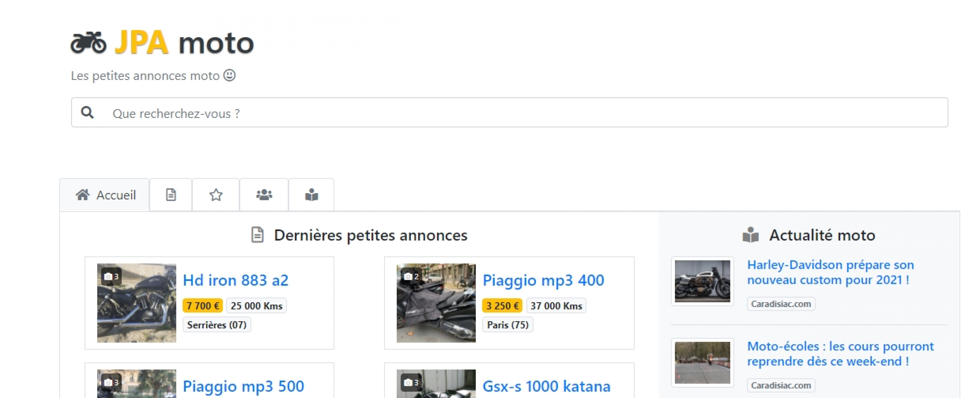The image size is (980, 398).
Task: Click camera count badge on Gsx-s katana
Action: click(x=411, y=382)
